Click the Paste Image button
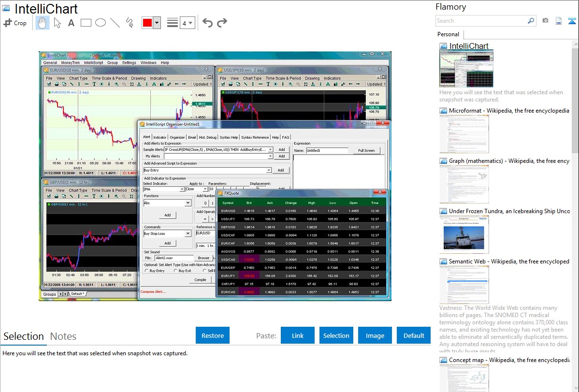 pyautogui.click(x=375, y=335)
